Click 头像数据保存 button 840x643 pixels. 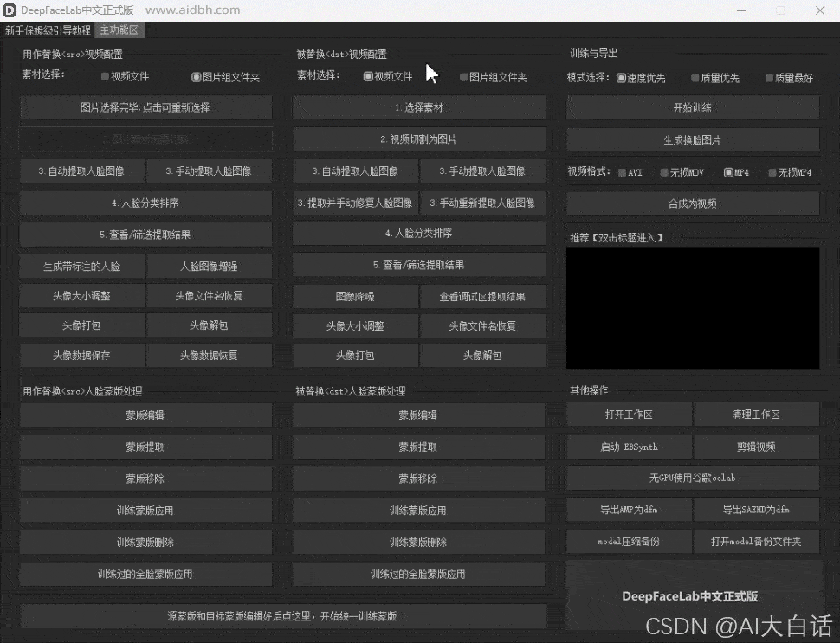coord(82,356)
